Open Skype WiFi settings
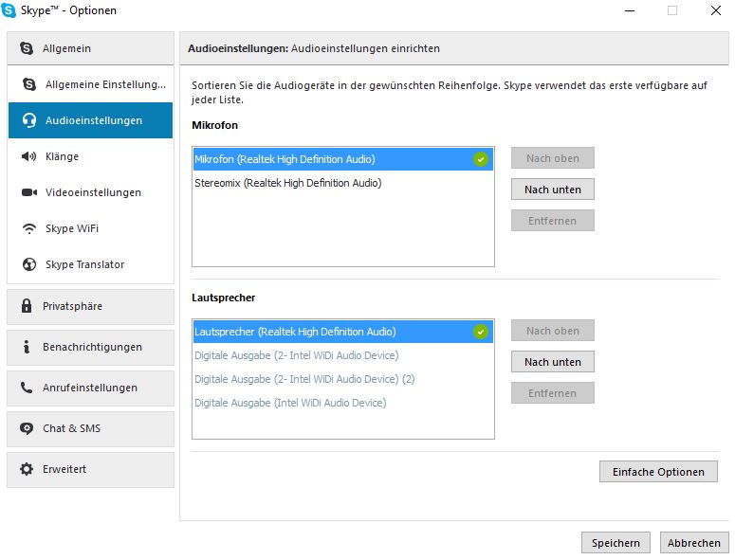Viewport: 735px width, 560px height. click(x=90, y=228)
